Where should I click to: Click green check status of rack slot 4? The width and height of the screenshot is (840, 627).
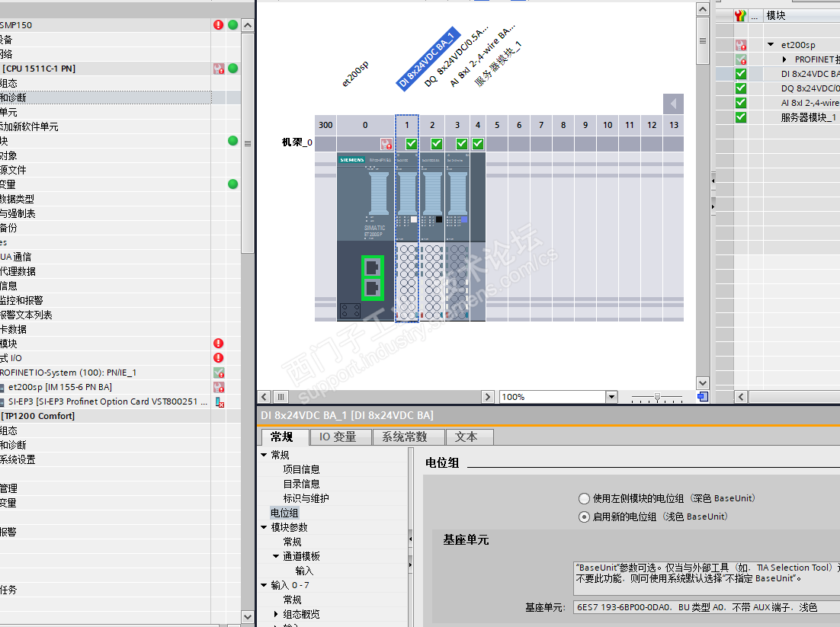478,143
